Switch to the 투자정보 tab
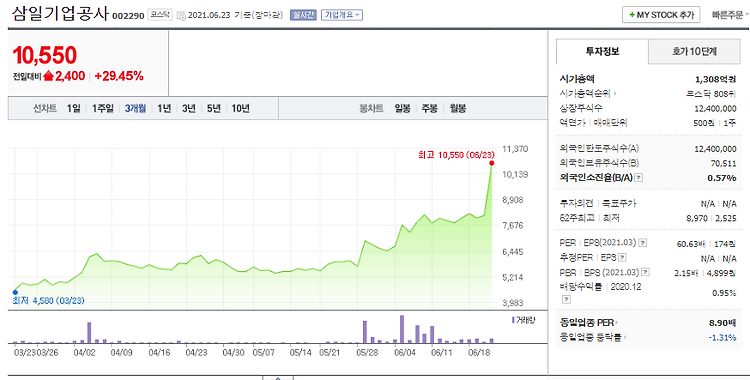Viewport: 750px width, 380px height. (602, 52)
